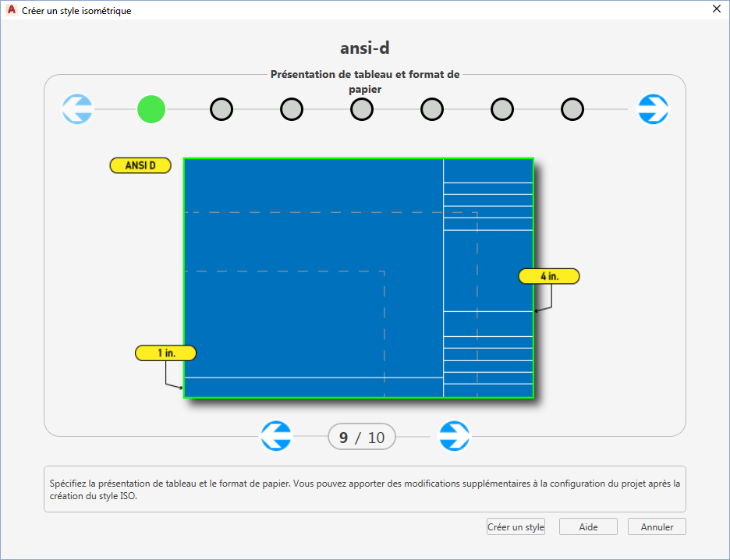Jump to the third step circle
Image resolution: width=730 pixels, height=560 pixels.
pos(292,109)
